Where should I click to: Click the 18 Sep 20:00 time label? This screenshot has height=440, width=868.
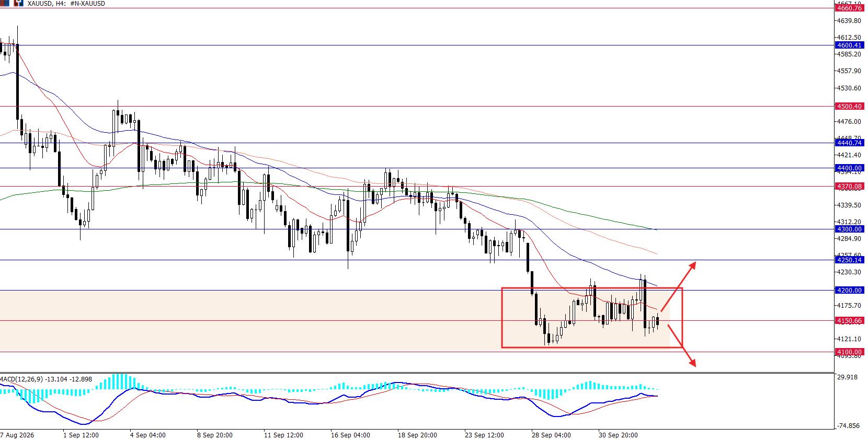pos(417,435)
